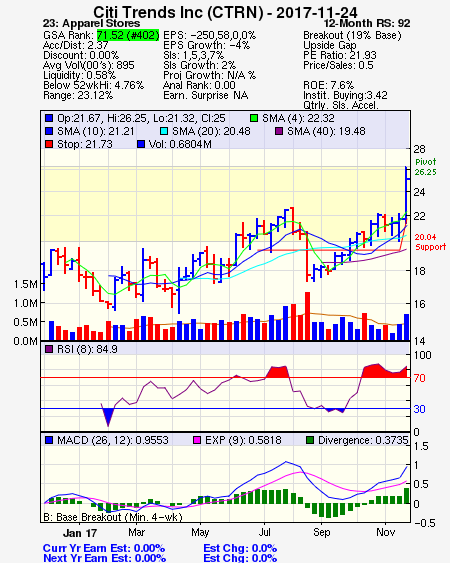The height and width of the screenshot is (563, 450).
Task: Click the green Divergence legend swatch
Action: (x=310, y=440)
